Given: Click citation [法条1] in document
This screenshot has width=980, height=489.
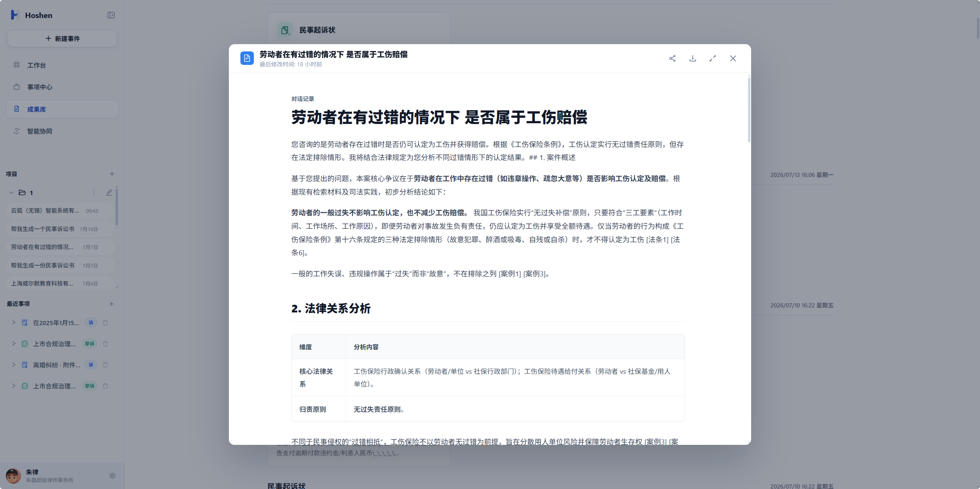Looking at the screenshot, I should pos(657,240).
